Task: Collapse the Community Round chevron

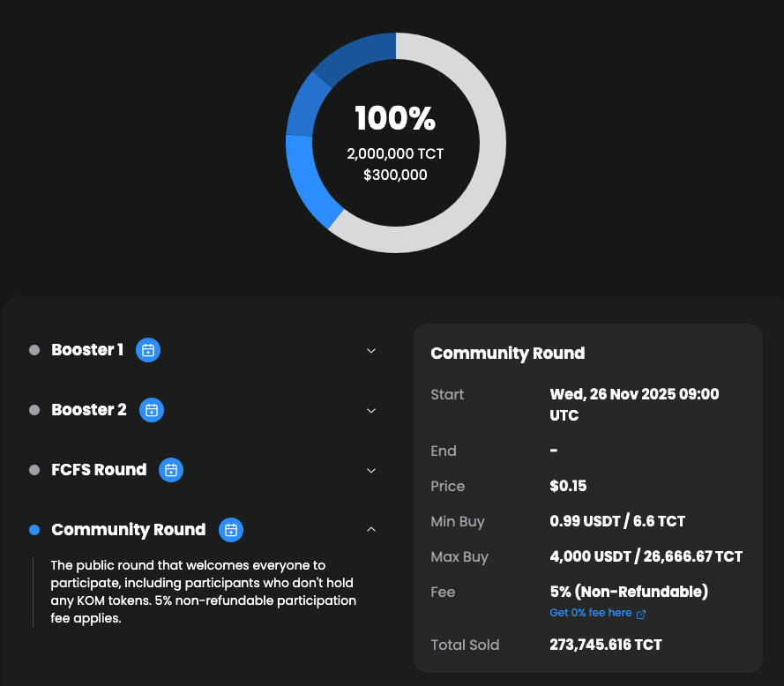Action: coord(371,529)
